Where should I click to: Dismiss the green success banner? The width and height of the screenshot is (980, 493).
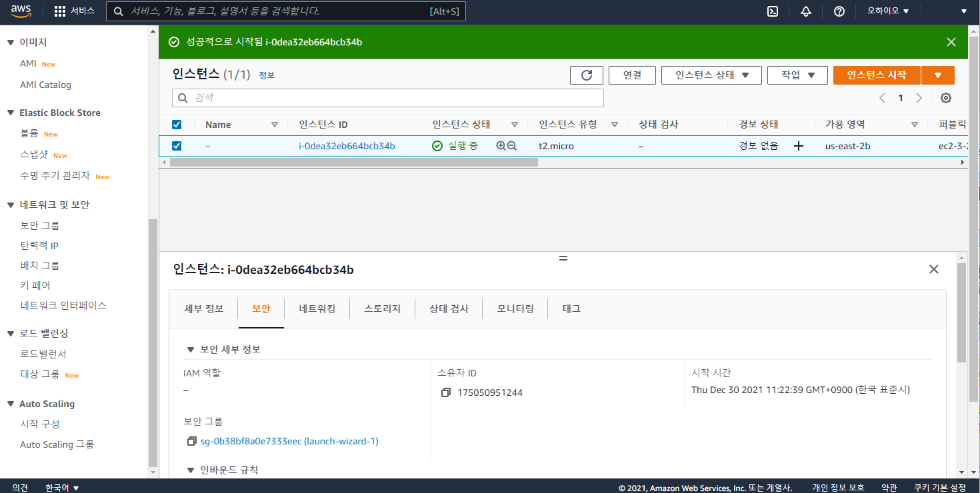pyautogui.click(x=951, y=42)
